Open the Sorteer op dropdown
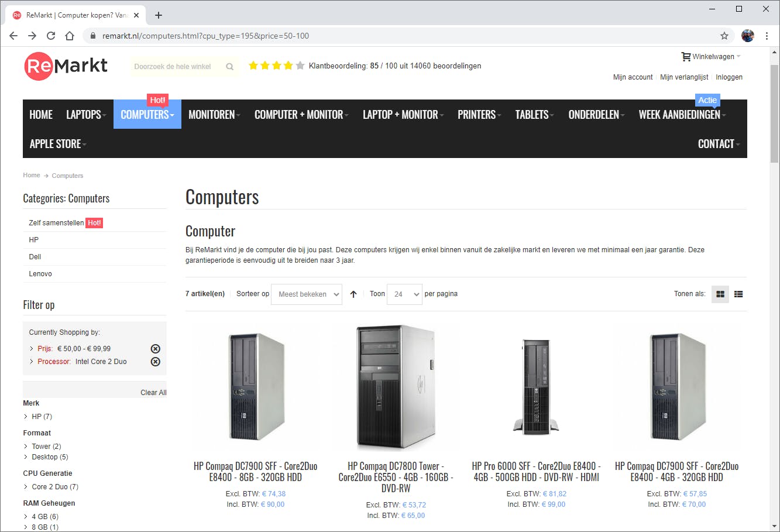 pos(307,294)
